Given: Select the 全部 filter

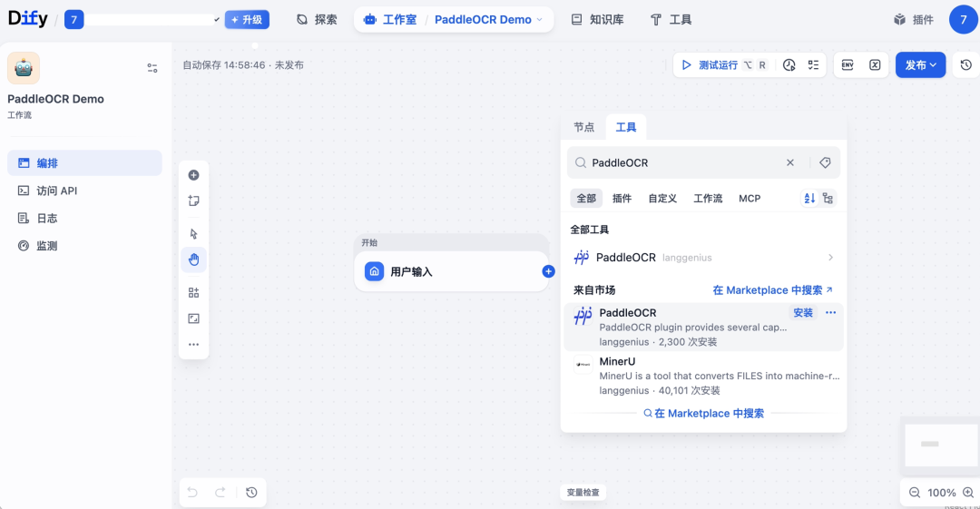Looking at the screenshot, I should coord(586,198).
